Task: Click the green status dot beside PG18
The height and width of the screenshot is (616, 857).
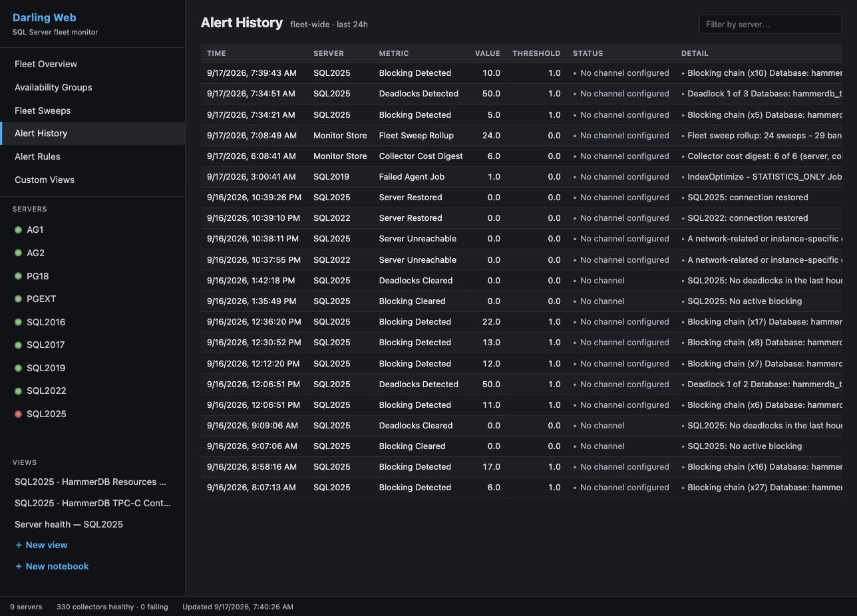Action: 19,276
